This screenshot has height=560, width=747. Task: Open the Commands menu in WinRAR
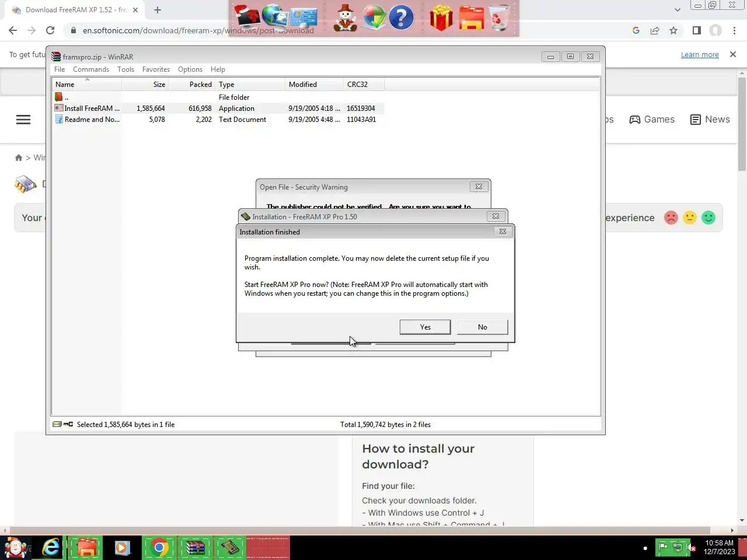(x=91, y=69)
